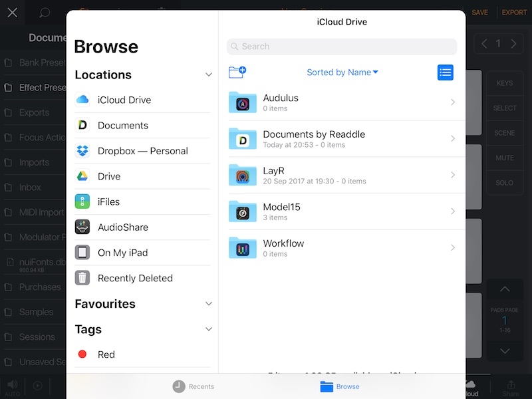Open Sessions folder in background list
This screenshot has width=532, height=399.
35,337
